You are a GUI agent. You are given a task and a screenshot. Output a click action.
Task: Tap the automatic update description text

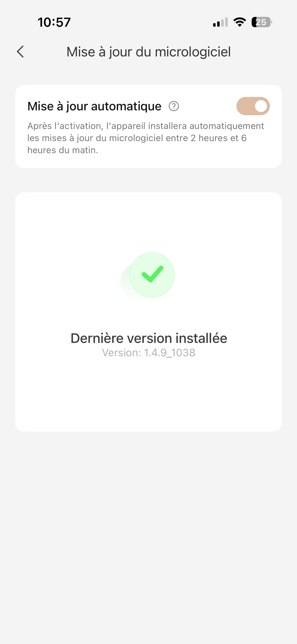click(146, 138)
